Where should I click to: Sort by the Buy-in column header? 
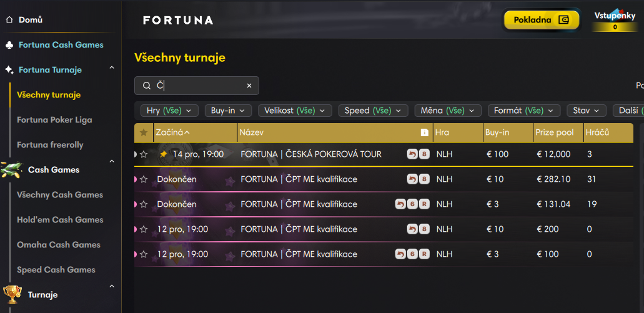tap(508, 132)
